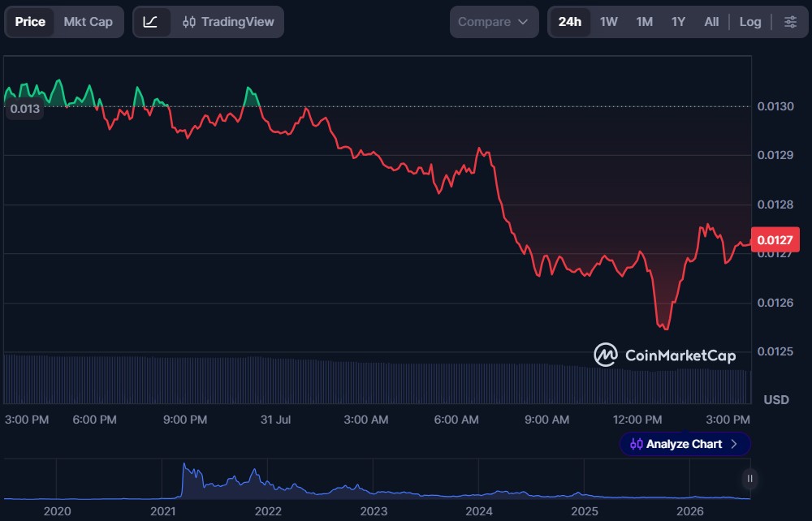
Task: Click the red 0.0127 current price tag
Action: click(x=775, y=240)
